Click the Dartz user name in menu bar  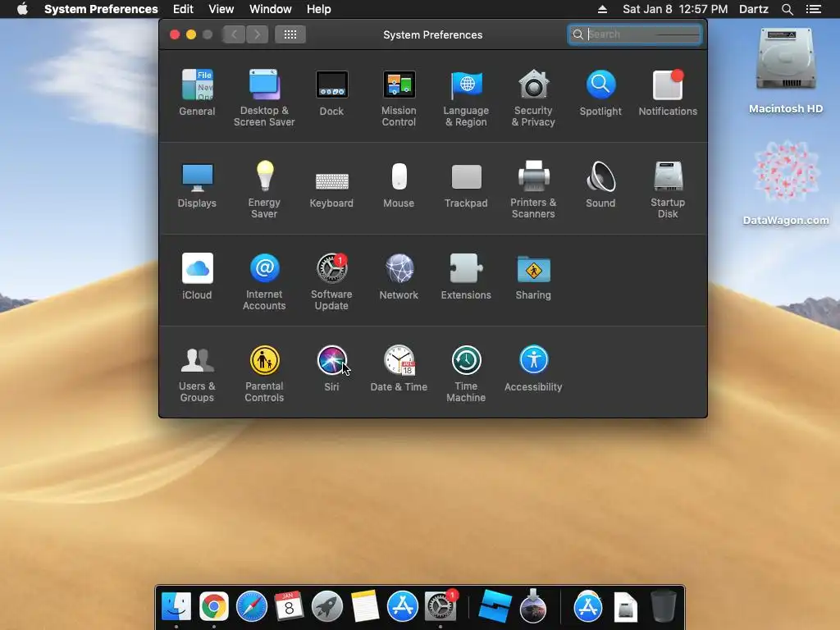[x=754, y=9]
